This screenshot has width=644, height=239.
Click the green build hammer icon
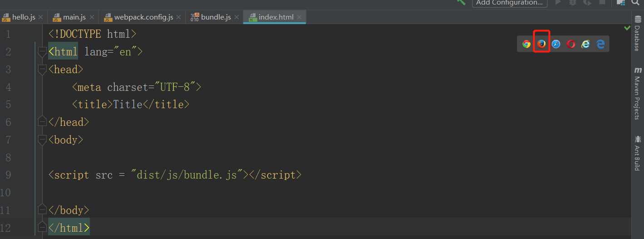[461, 2]
